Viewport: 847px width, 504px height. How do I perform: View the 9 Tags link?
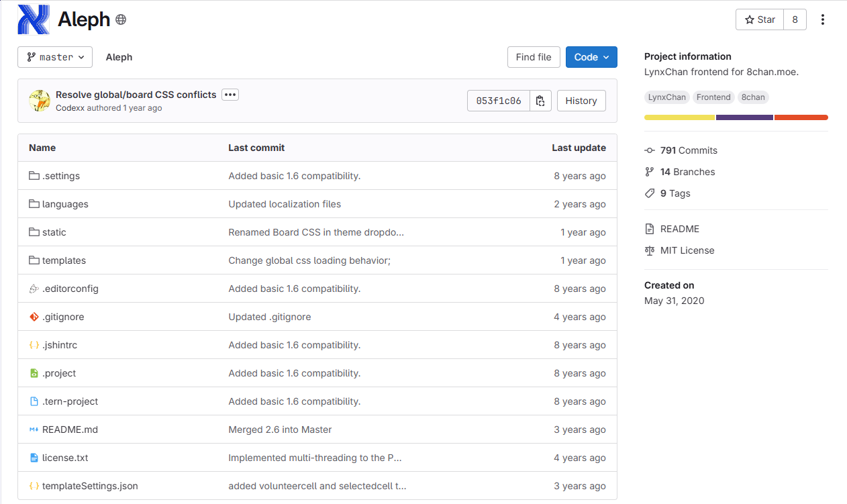click(x=675, y=193)
